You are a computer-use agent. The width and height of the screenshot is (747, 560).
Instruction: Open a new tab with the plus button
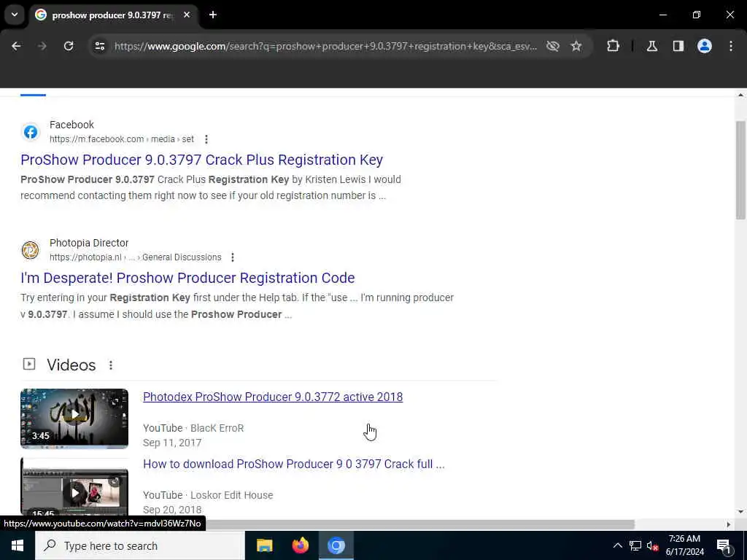pyautogui.click(x=213, y=15)
